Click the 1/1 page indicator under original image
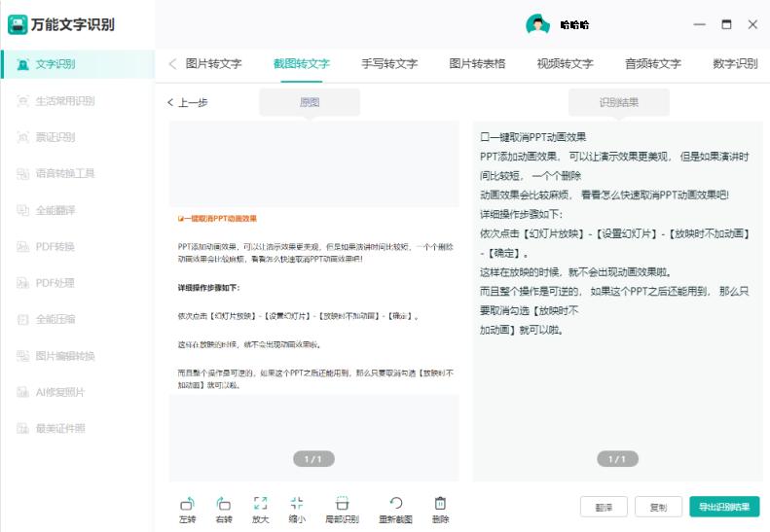This screenshot has height=532, width=770. [313, 459]
